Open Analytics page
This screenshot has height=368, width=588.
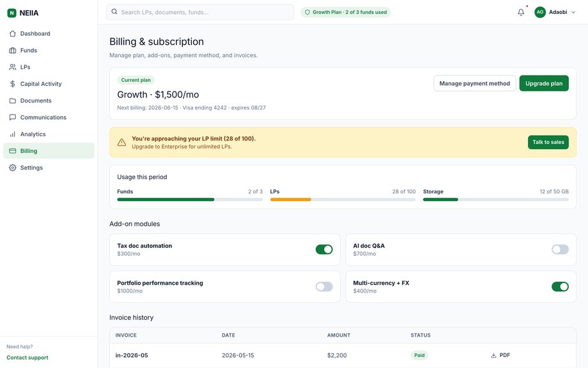(49, 134)
